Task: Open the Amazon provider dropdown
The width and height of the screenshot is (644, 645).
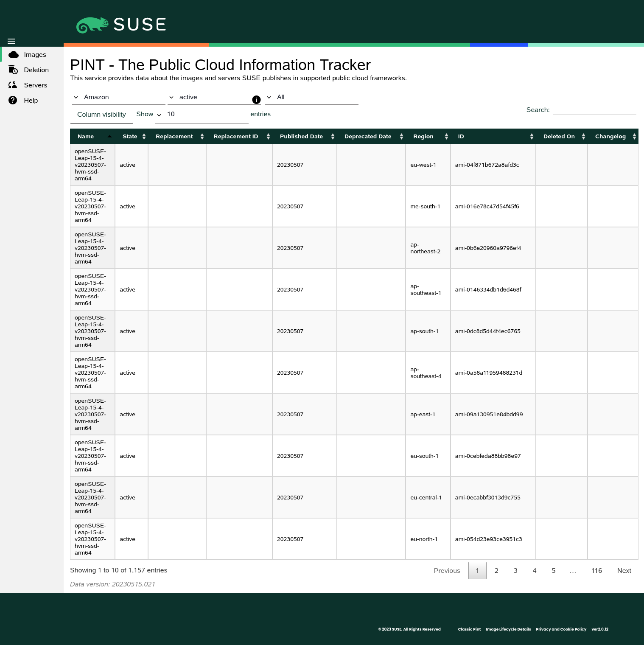Action: point(118,98)
